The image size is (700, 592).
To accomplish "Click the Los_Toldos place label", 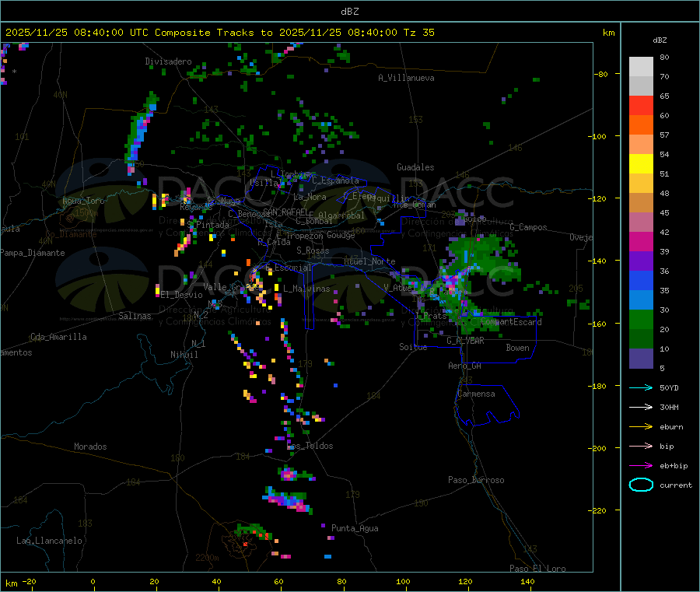I will 310,446.
